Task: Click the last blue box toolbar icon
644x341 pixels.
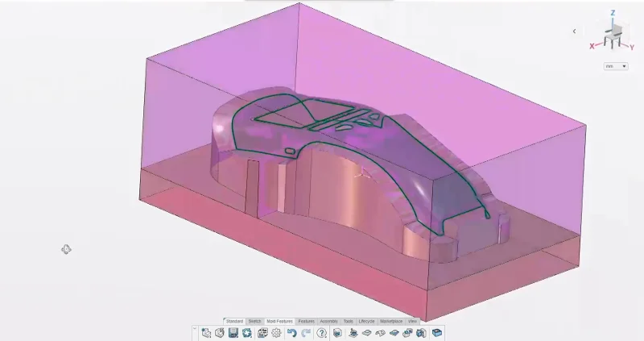Action: click(437, 332)
